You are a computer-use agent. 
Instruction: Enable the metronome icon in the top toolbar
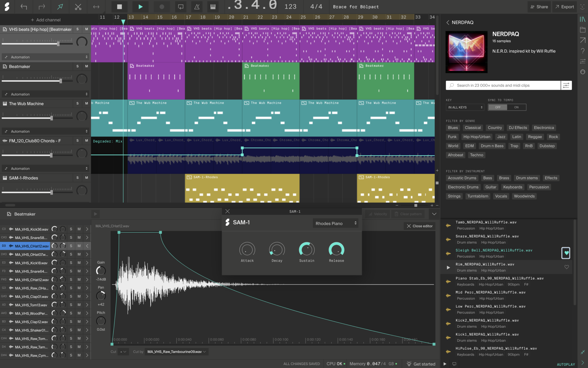pos(197,7)
